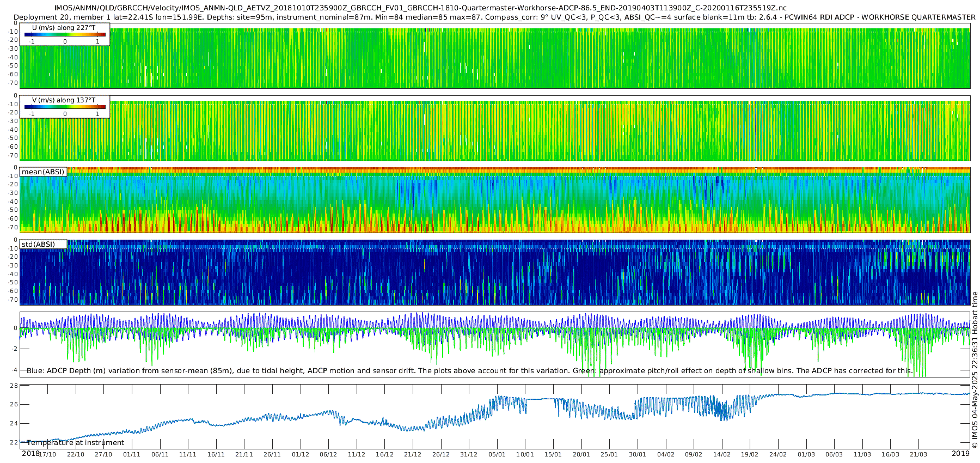980x463 pixels.
Task: Click the '27/10' date tick label
Action: point(103,454)
